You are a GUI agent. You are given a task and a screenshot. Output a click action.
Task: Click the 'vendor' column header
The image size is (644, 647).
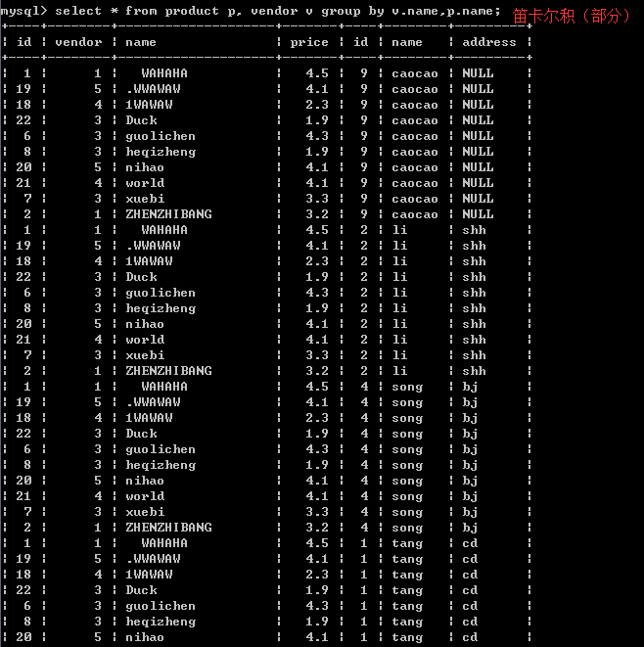(78, 42)
